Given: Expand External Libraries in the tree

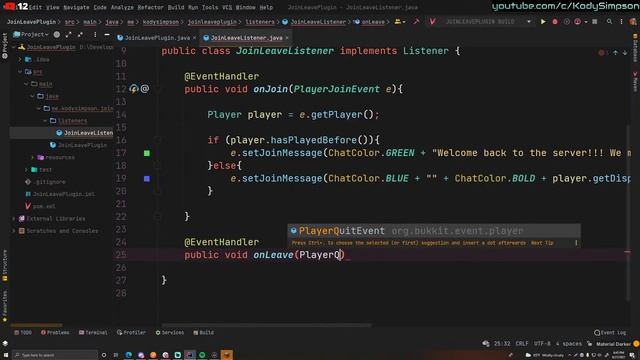Looking at the screenshot, I should coord(14,219).
